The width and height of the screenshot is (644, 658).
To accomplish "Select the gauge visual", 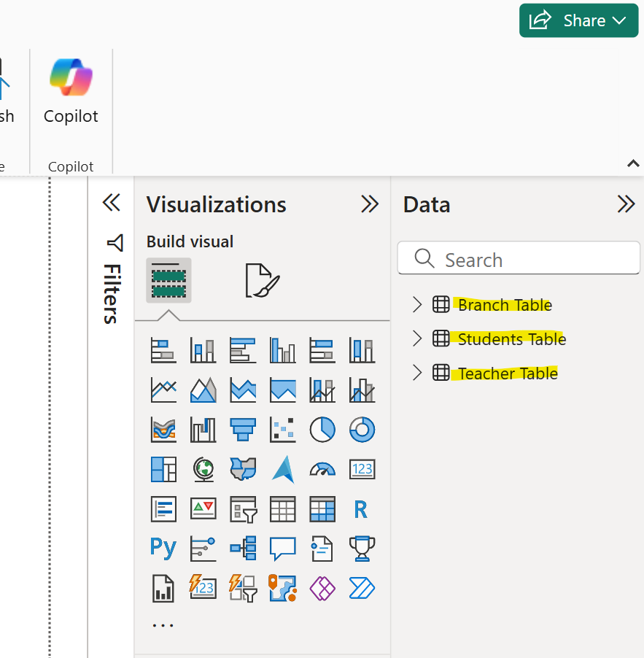I will point(322,469).
